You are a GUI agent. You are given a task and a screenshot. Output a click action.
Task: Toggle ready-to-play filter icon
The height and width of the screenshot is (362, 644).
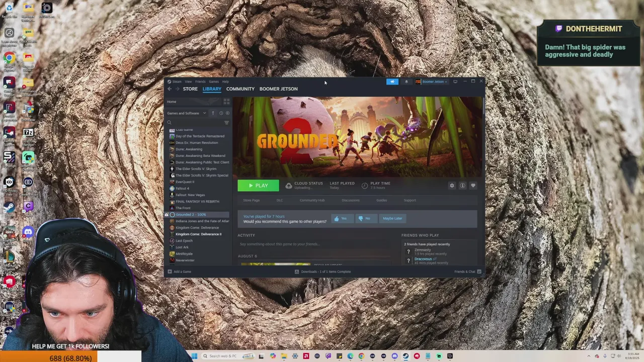pos(227,113)
